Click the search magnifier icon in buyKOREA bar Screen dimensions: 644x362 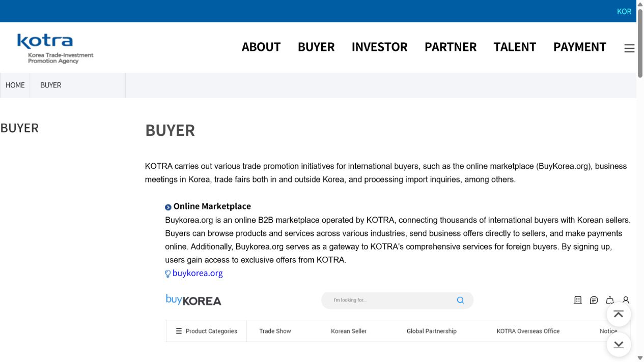click(460, 300)
